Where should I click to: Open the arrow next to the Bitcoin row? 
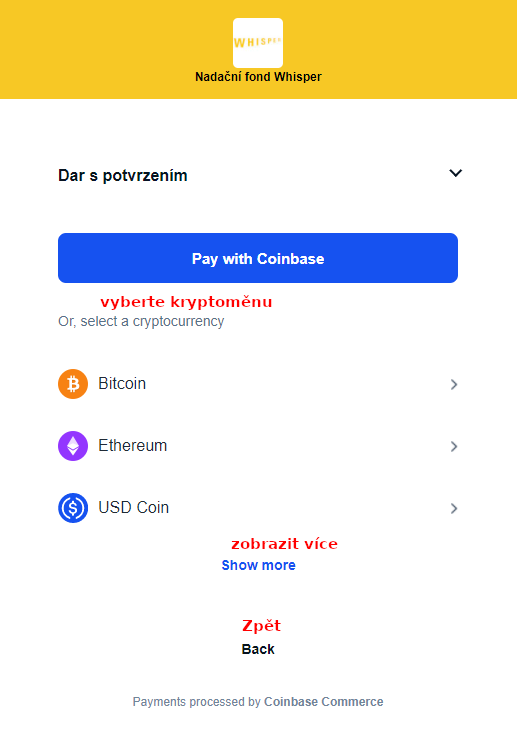[x=454, y=385]
